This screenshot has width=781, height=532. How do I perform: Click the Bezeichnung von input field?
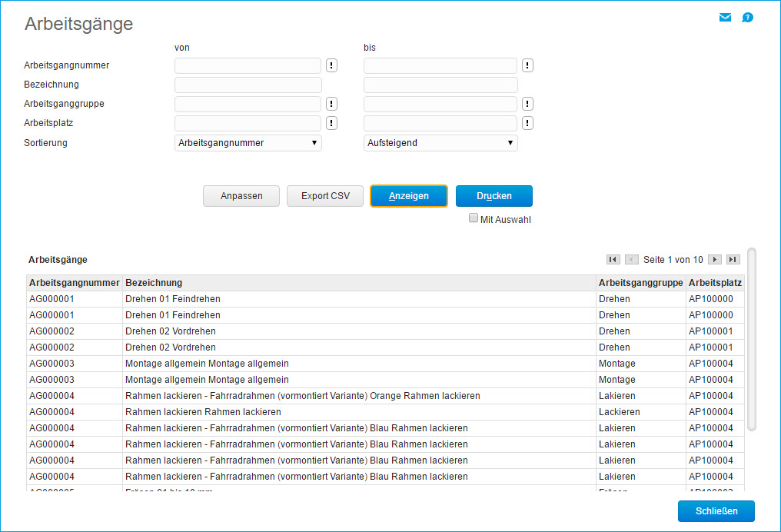tap(248, 85)
